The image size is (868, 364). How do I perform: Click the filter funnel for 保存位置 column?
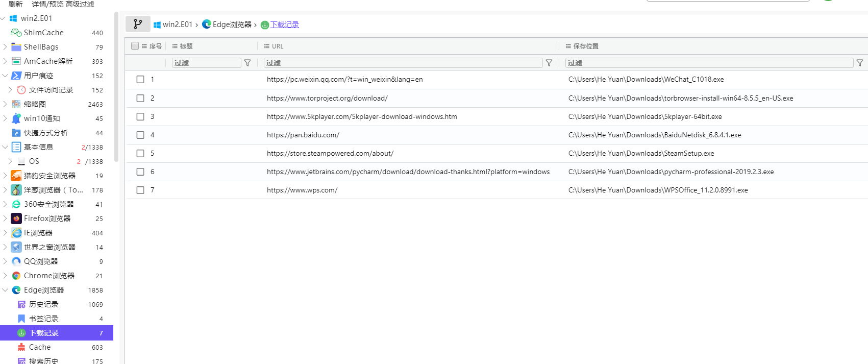point(860,63)
